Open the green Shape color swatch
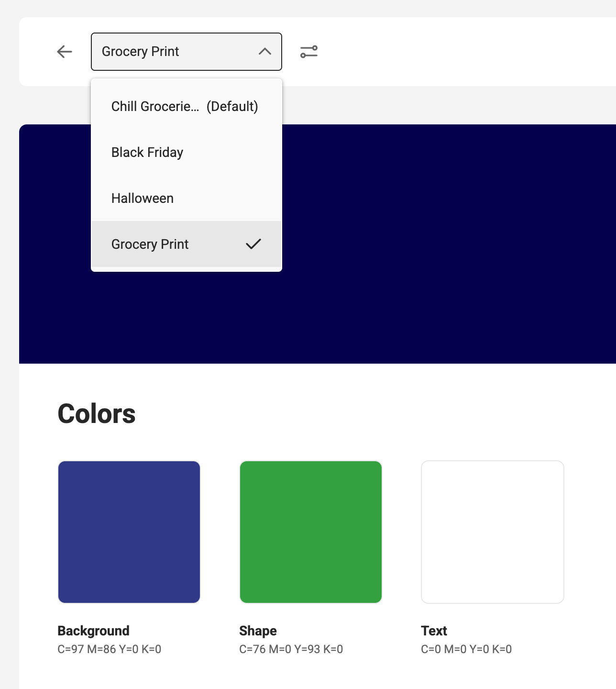Screen dimensions: 616x689 [x=311, y=532]
